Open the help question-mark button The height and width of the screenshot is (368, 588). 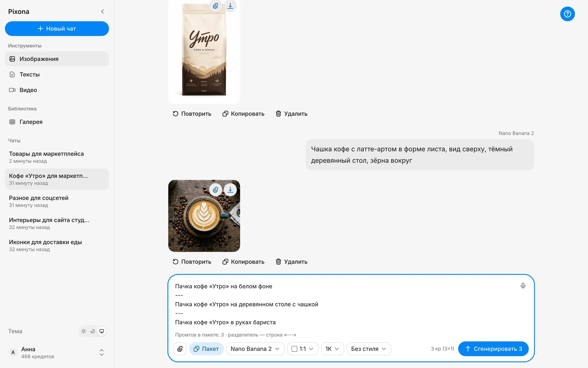tap(567, 14)
